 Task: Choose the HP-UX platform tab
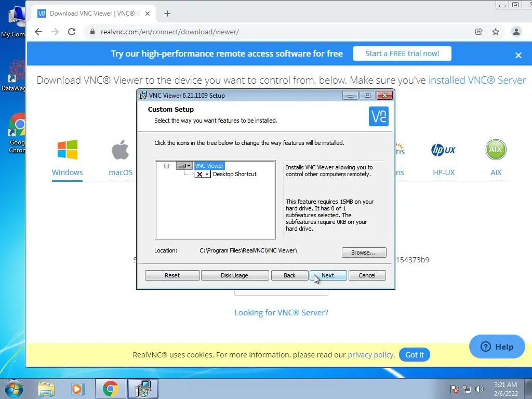(x=444, y=172)
